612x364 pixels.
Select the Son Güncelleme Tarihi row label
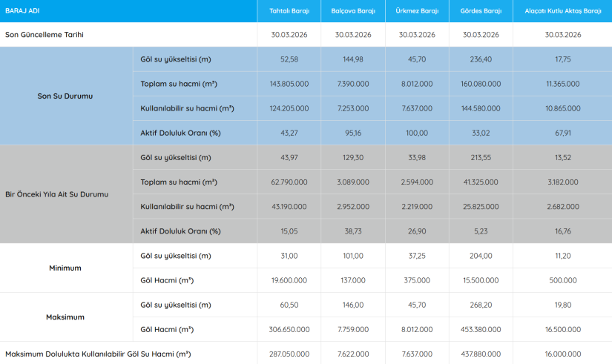45,35
